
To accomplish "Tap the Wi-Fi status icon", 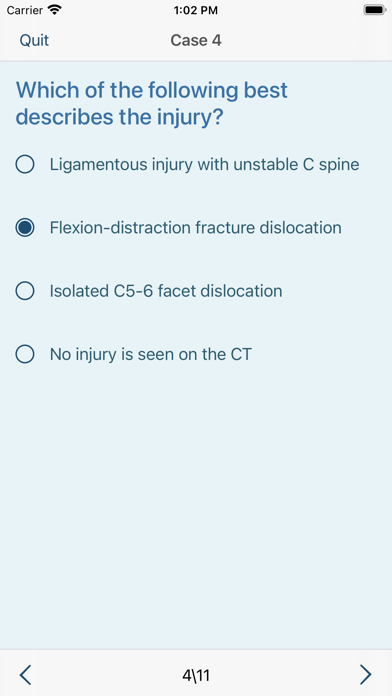I will tap(55, 10).
